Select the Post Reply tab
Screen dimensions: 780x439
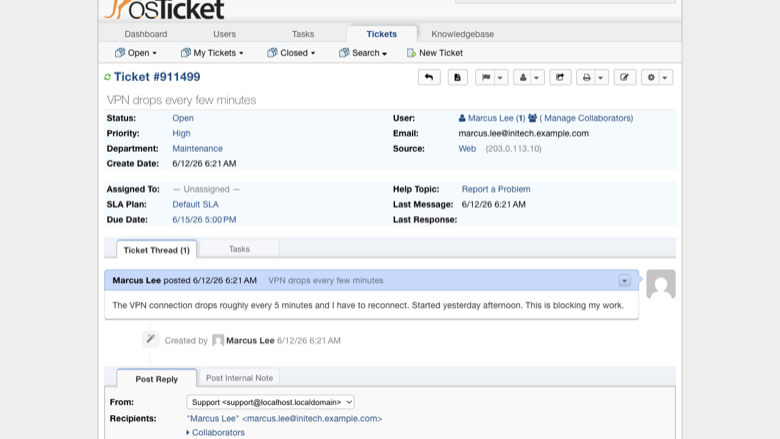coord(156,379)
